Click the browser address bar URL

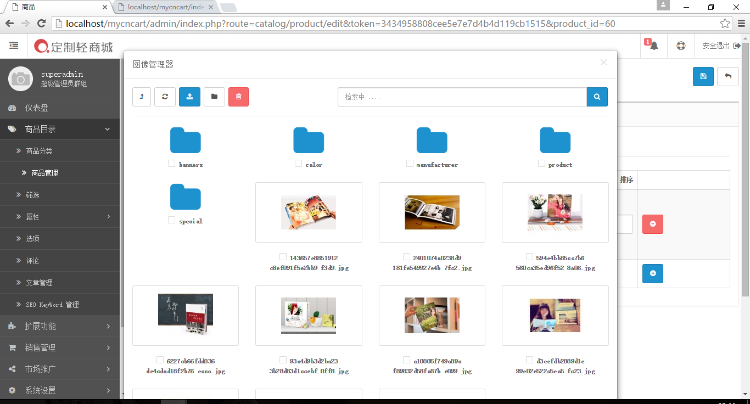pos(340,23)
